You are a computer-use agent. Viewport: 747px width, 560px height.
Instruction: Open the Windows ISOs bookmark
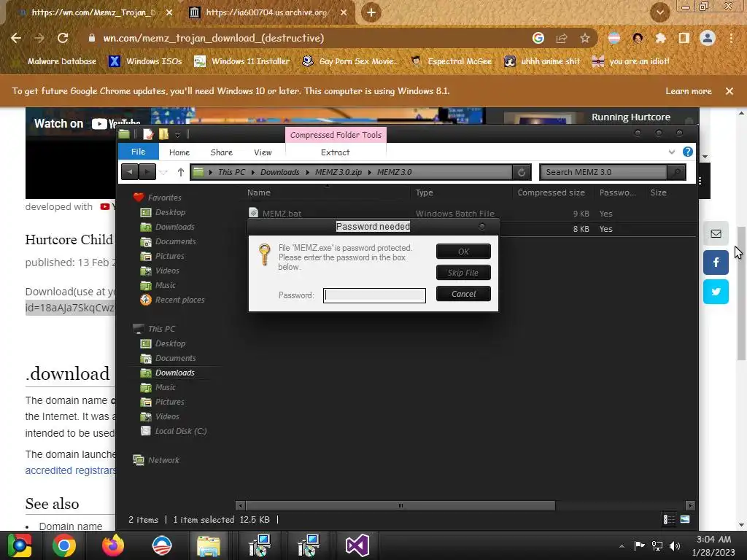click(146, 61)
